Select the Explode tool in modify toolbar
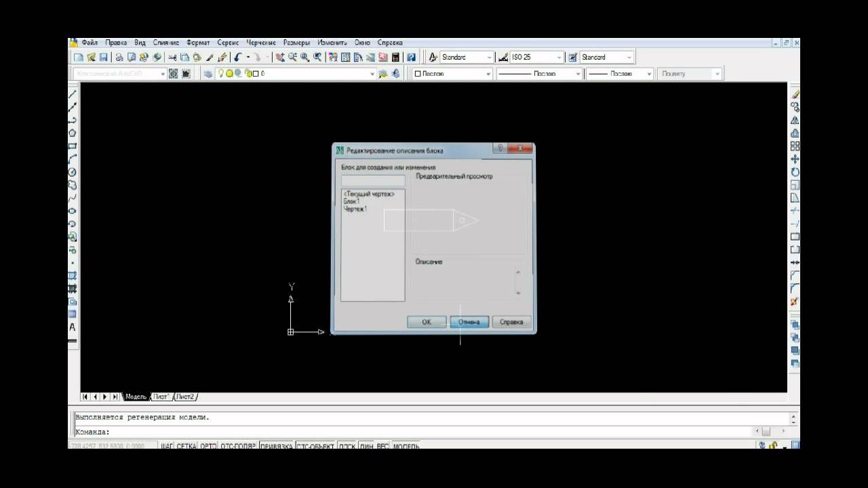Image resolution: width=868 pixels, height=488 pixels. [x=795, y=301]
